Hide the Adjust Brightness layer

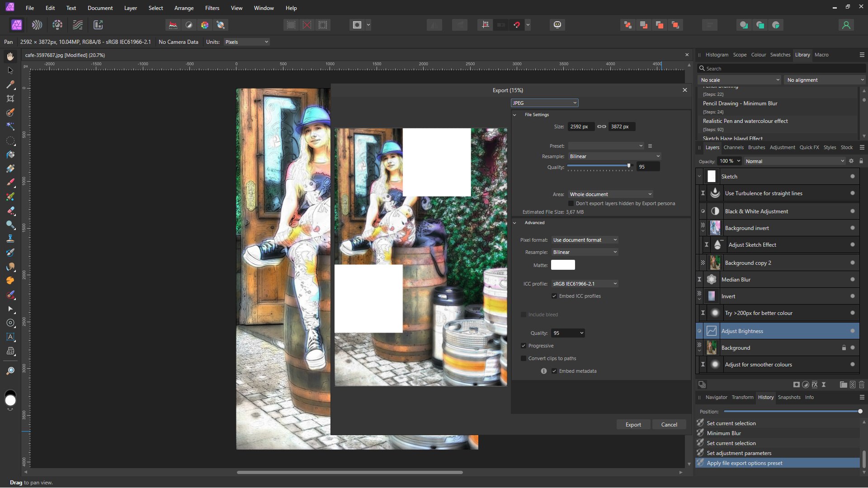pyautogui.click(x=853, y=331)
